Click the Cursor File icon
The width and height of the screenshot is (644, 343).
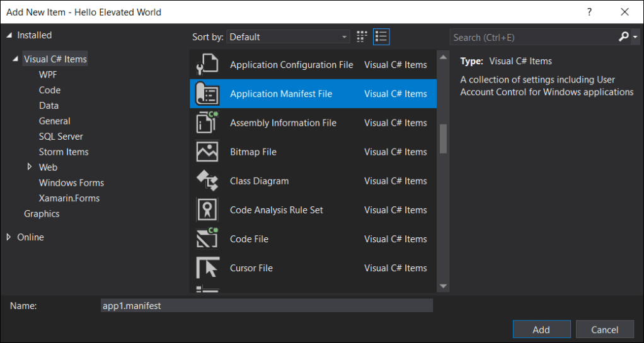207,268
